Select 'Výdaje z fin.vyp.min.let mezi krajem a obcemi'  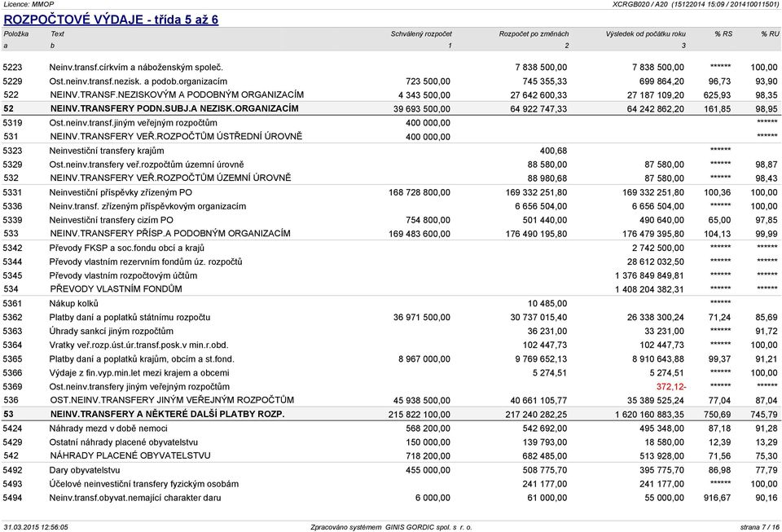pos(139,373)
